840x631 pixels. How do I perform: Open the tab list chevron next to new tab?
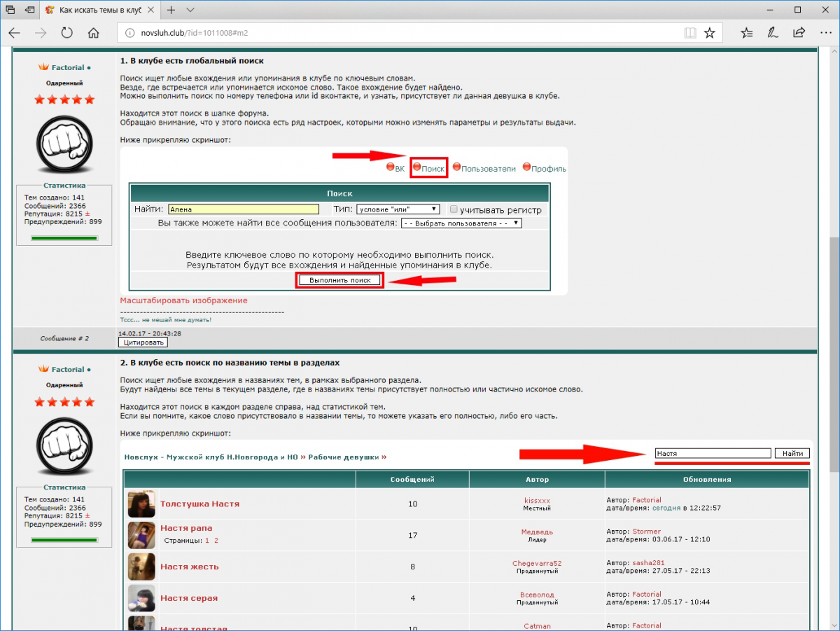tap(190, 11)
